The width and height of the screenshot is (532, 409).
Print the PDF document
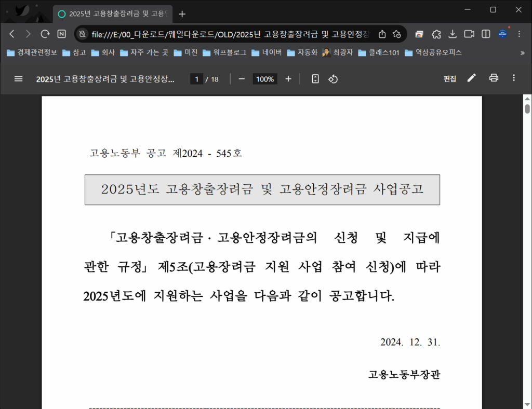[494, 78]
